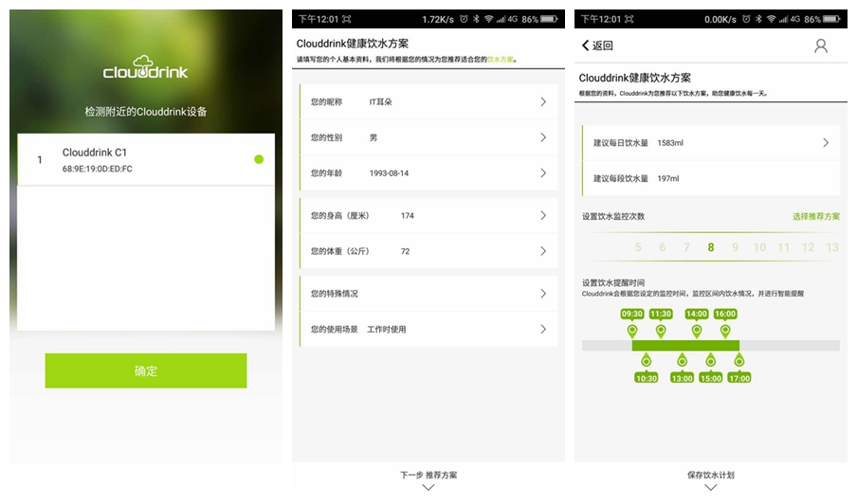This screenshot has width=857, height=504.
Task: Select 6 on the monitoring count slider
Action: (663, 247)
